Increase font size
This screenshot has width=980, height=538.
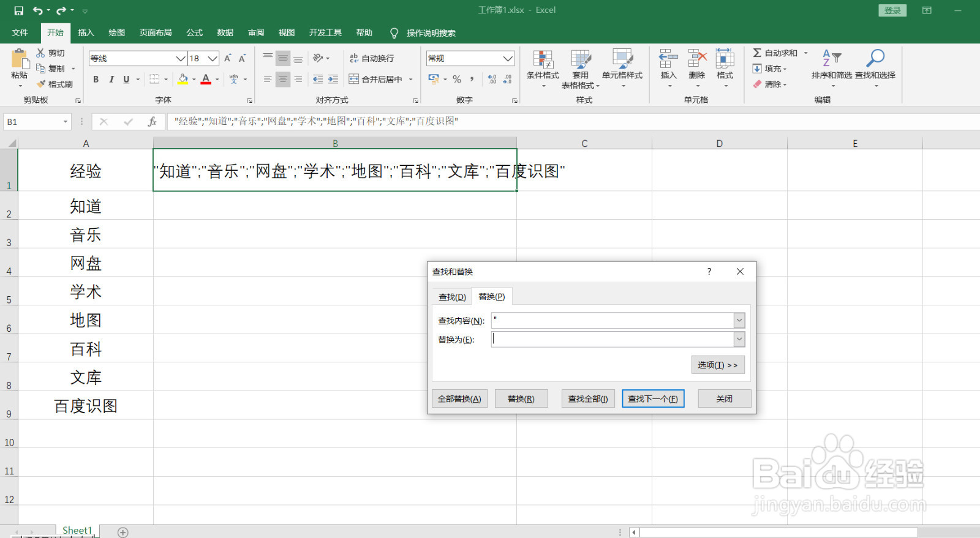coord(228,58)
